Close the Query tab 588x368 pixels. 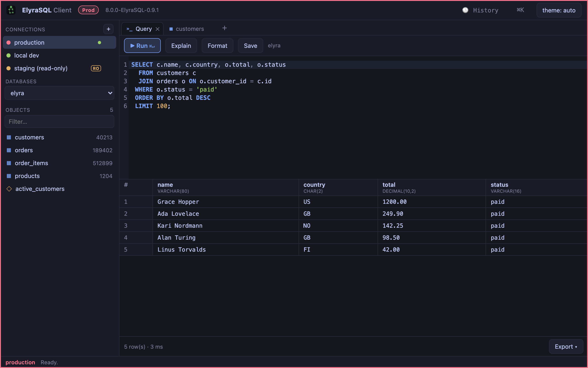[157, 29]
